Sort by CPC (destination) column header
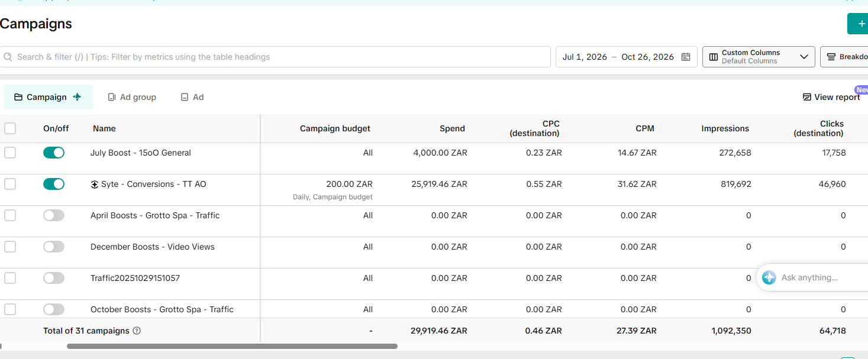 pos(534,128)
